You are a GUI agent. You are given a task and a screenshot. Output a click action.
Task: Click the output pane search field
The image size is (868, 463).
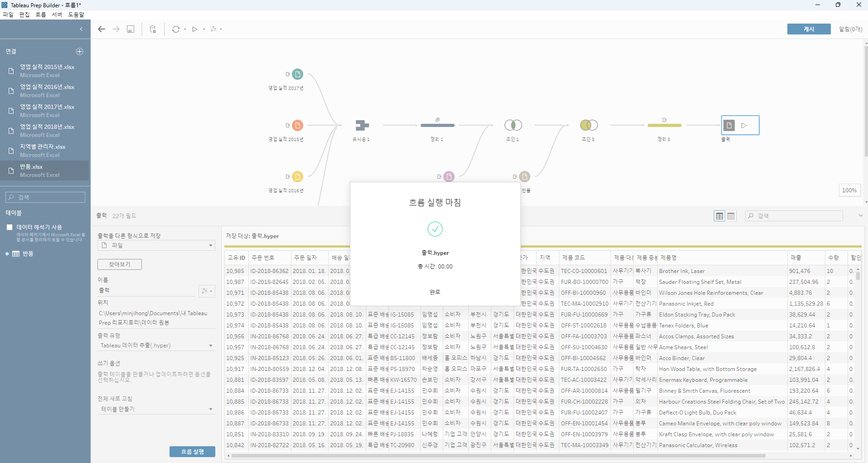pos(794,216)
